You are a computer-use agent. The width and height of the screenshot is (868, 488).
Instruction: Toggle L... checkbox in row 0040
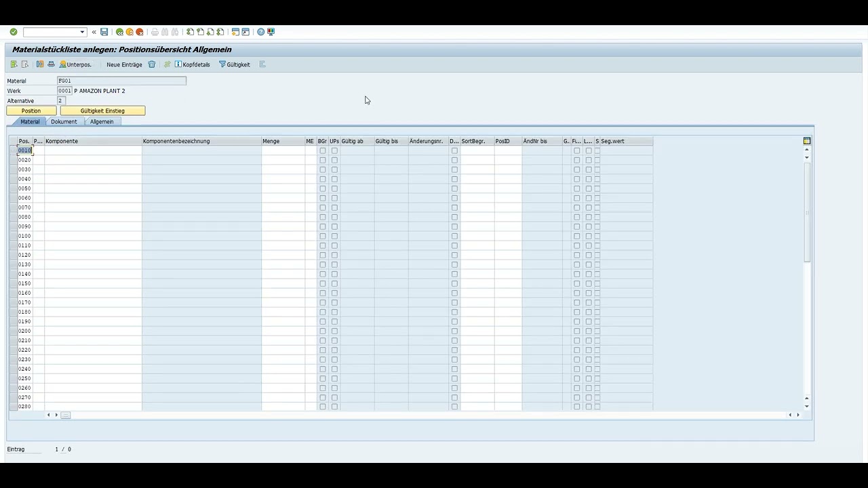coord(589,179)
